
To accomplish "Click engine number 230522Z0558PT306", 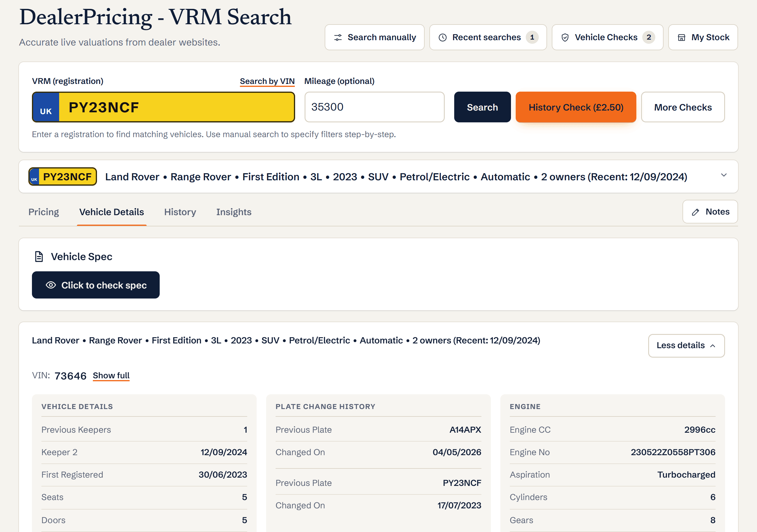I will 673,452.
